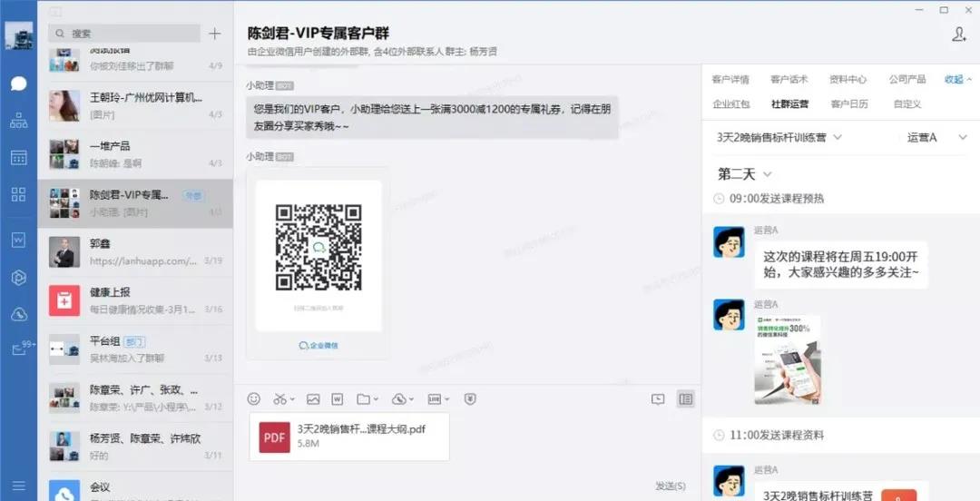Switch to the 资料中心 tab
This screenshot has height=501, width=980.
tap(848, 79)
